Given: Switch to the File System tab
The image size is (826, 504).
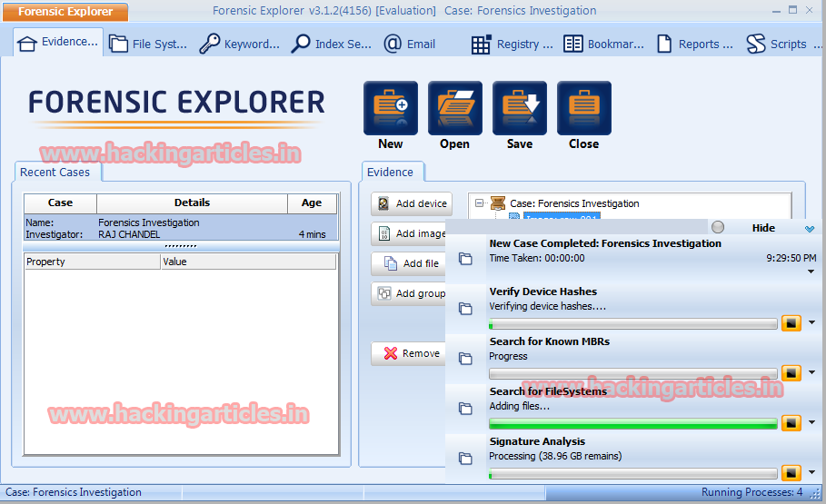Looking at the screenshot, I should point(148,44).
